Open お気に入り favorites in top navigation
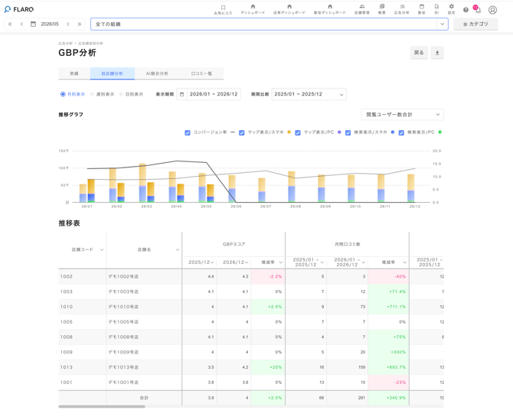513x420 pixels. (223, 9)
